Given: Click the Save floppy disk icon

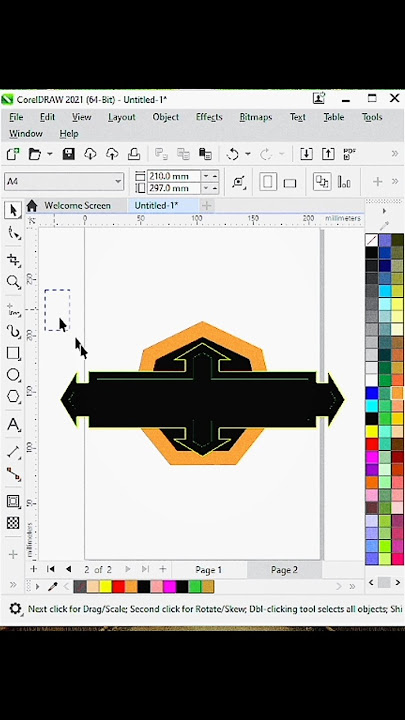Looking at the screenshot, I should [68, 154].
